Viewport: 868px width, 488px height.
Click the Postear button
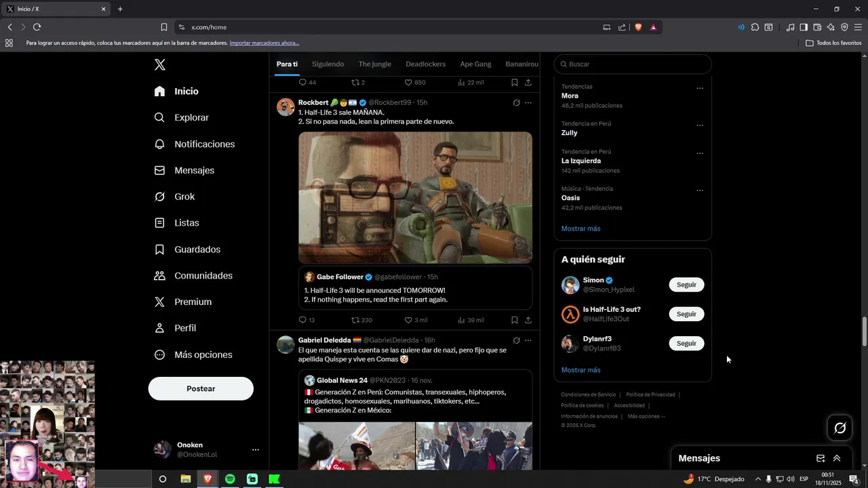[201, 388]
